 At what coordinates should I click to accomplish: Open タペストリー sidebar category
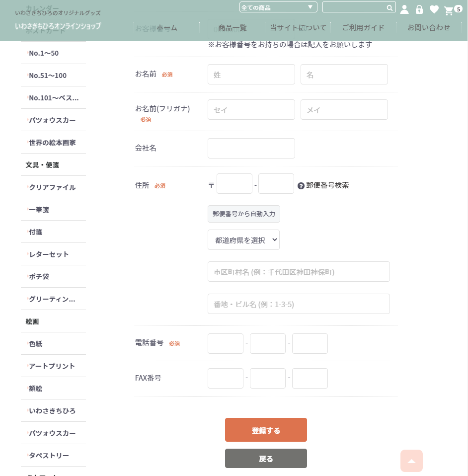click(x=54, y=456)
